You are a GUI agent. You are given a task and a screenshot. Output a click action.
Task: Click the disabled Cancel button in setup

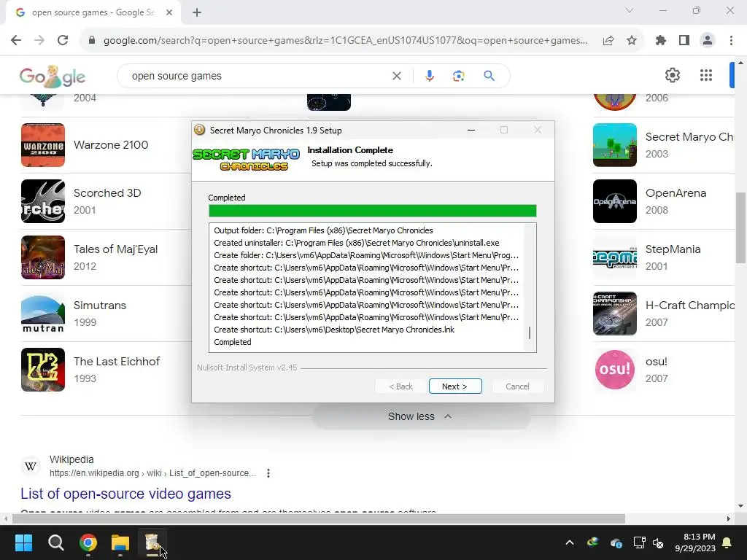click(517, 386)
